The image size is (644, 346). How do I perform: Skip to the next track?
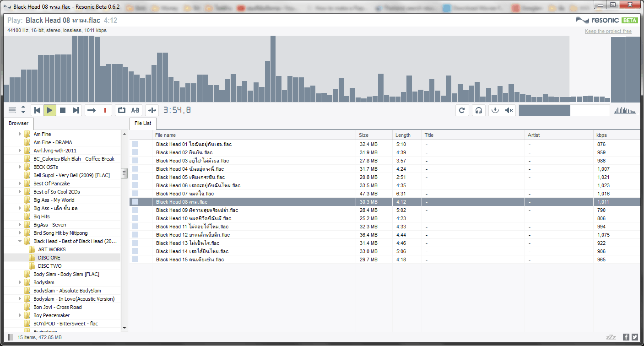76,110
